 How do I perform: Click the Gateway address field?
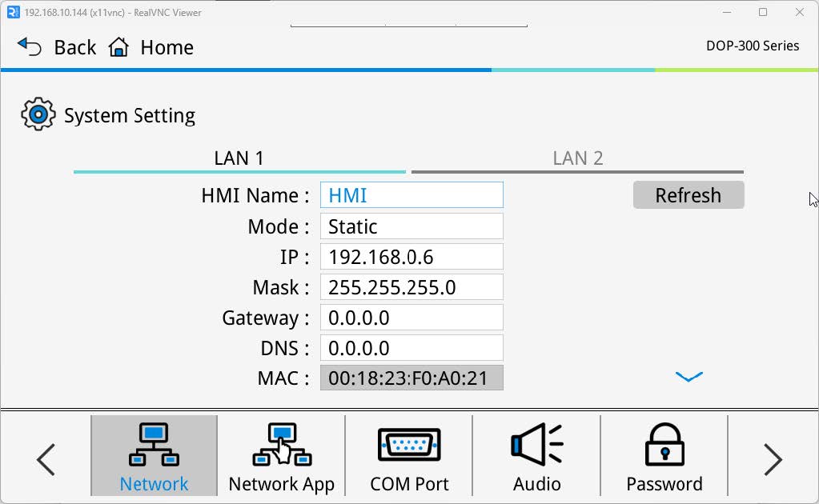click(411, 317)
